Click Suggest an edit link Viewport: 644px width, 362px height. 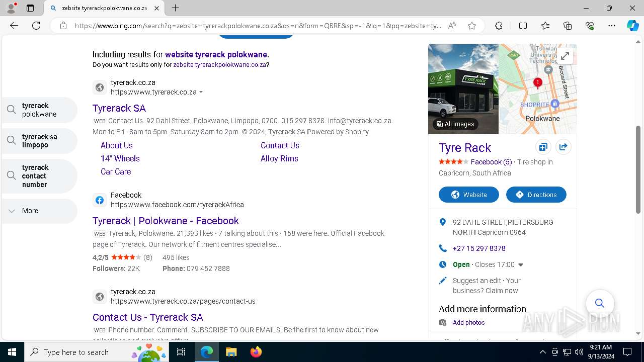pos(476,281)
